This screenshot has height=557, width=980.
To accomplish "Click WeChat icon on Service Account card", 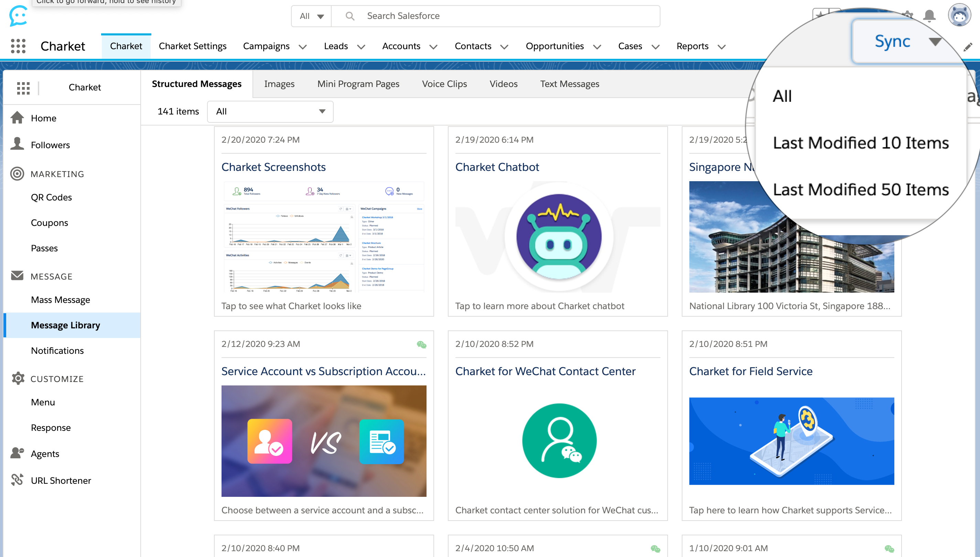I will click(x=421, y=345).
